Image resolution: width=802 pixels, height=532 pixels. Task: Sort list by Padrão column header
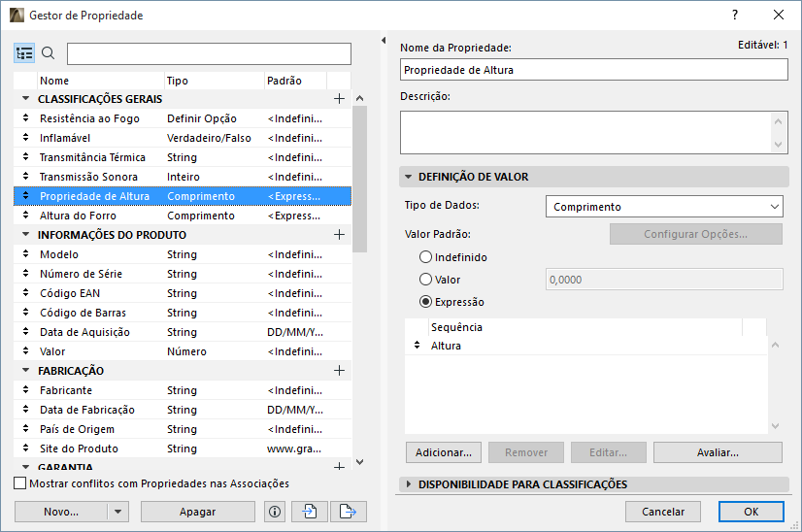point(295,81)
